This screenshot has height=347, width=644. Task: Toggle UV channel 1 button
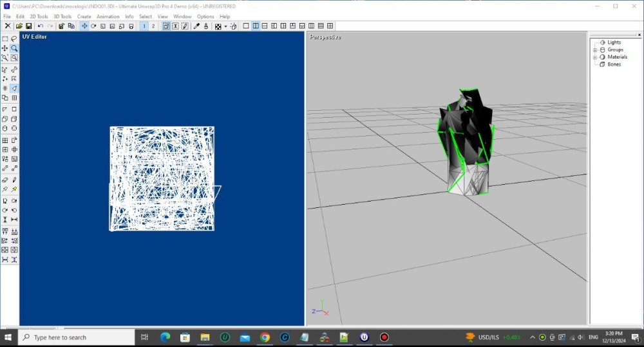[x=144, y=26]
